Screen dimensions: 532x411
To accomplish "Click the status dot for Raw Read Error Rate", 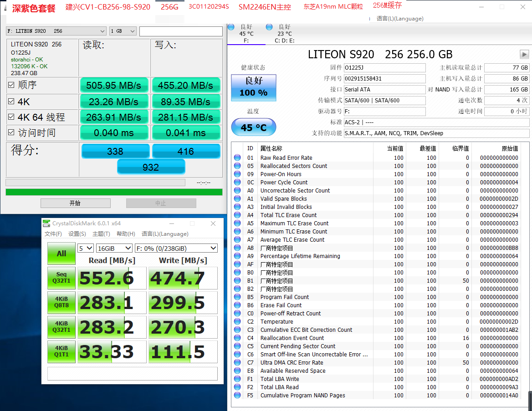I will [237, 157].
